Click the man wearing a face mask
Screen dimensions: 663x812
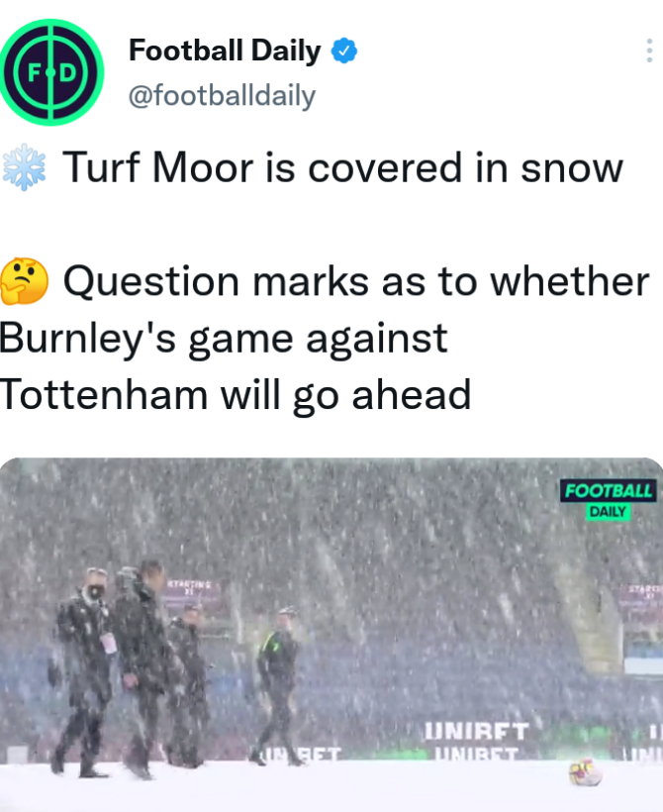[85, 672]
